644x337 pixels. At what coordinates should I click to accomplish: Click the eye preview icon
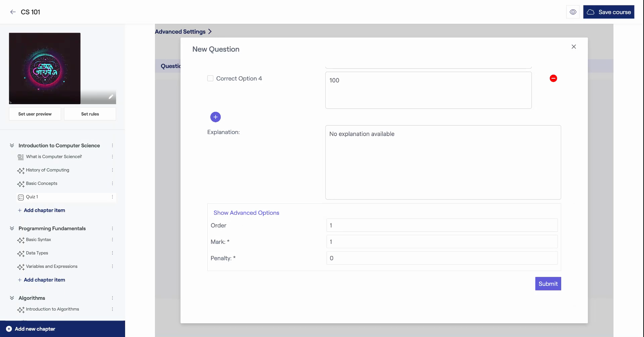(573, 12)
